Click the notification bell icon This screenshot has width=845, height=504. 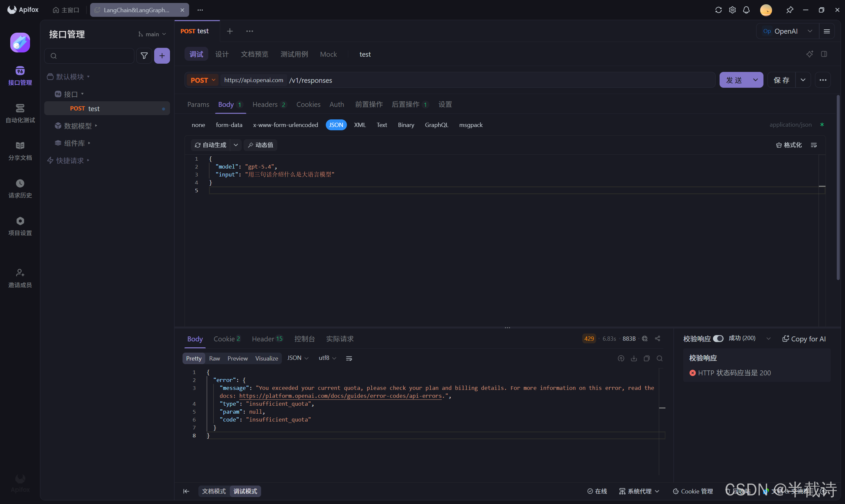click(746, 10)
